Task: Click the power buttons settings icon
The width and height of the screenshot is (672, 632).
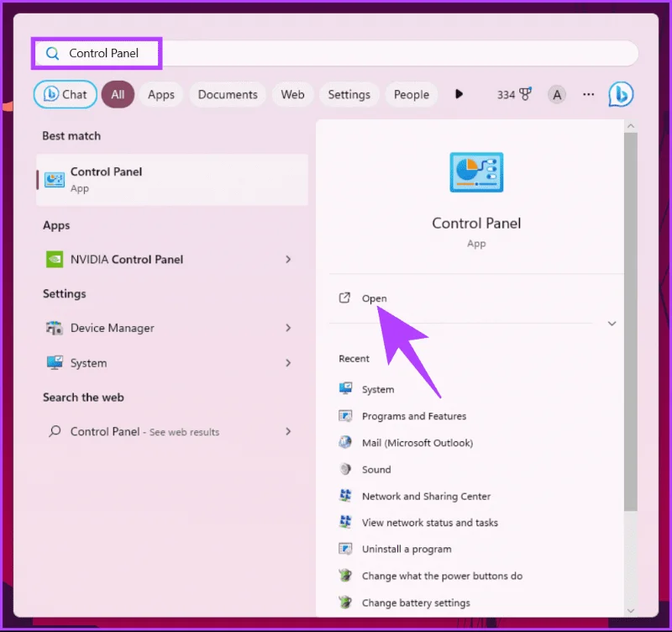Action: tap(345, 575)
